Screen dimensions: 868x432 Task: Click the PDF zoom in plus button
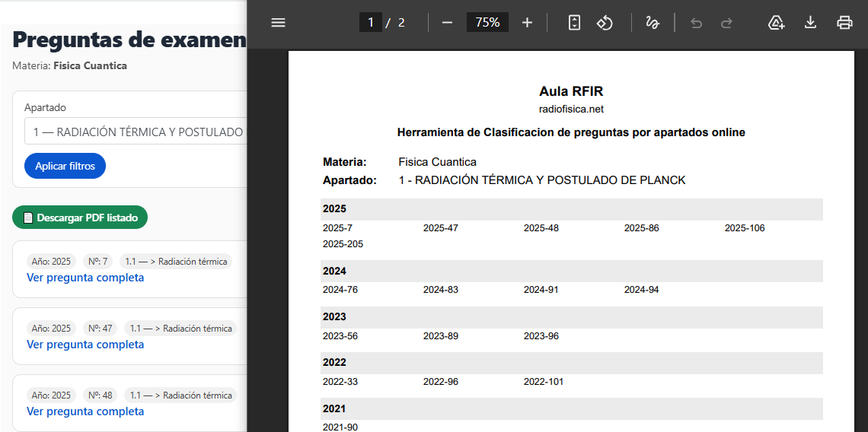click(527, 23)
